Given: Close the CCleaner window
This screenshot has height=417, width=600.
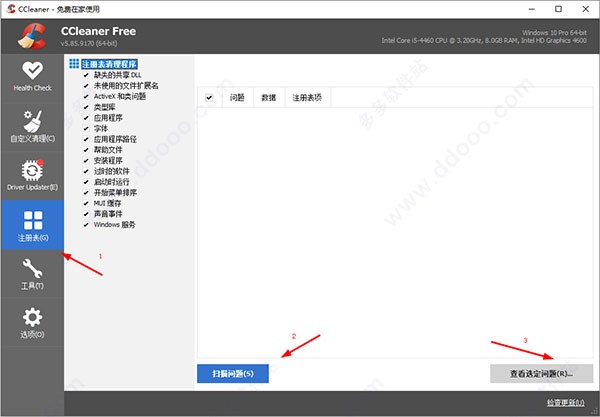Looking at the screenshot, I should click(585, 9).
